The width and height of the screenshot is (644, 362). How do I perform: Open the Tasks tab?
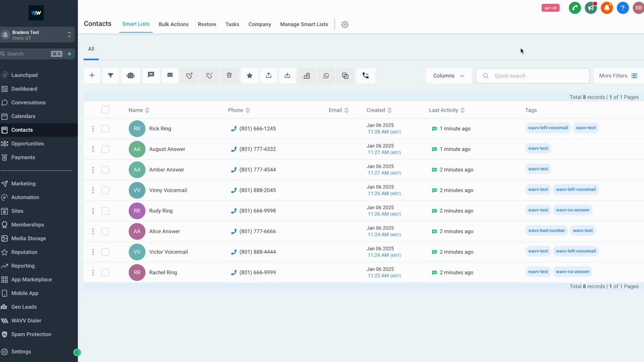pyautogui.click(x=232, y=24)
